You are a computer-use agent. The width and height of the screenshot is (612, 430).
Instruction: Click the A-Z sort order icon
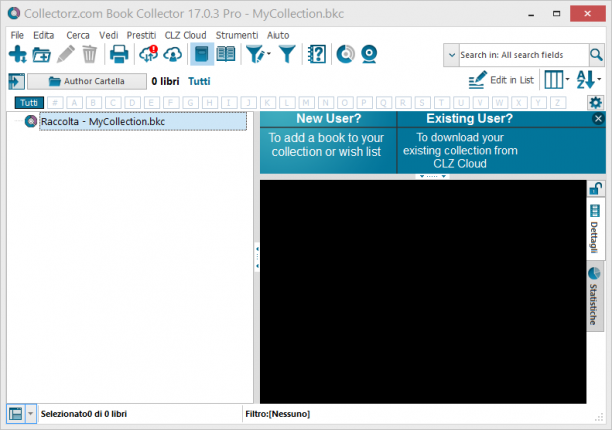pyautogui.click(x=585, y=80)
